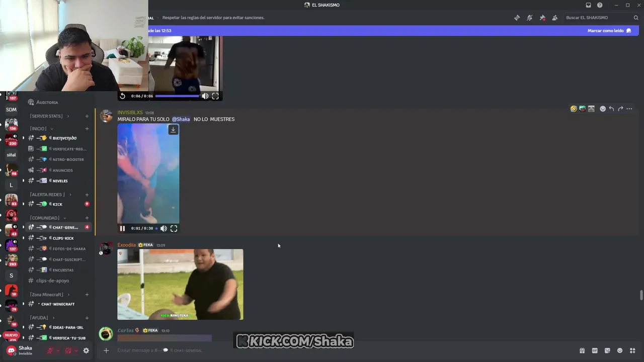The image size is (644, 362).
Task: Create channel in INICIO category
Action: point(87,129)
